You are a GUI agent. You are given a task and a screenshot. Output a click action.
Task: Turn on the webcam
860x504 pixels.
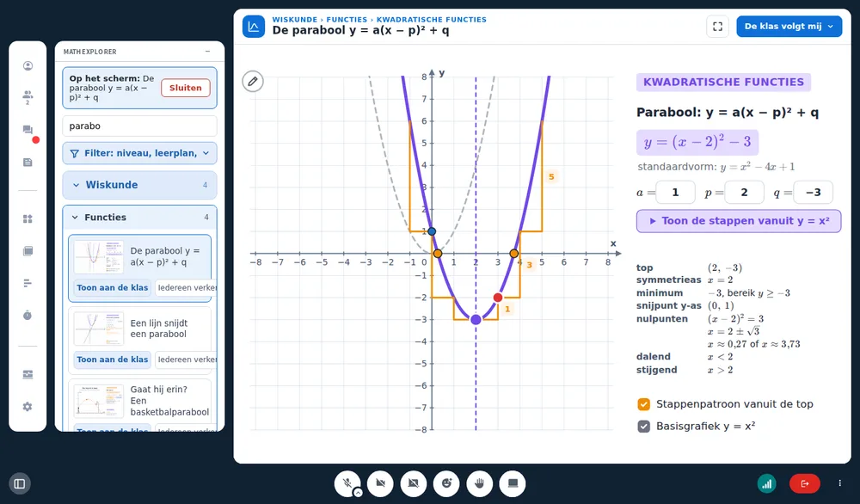tap(380, 483)
